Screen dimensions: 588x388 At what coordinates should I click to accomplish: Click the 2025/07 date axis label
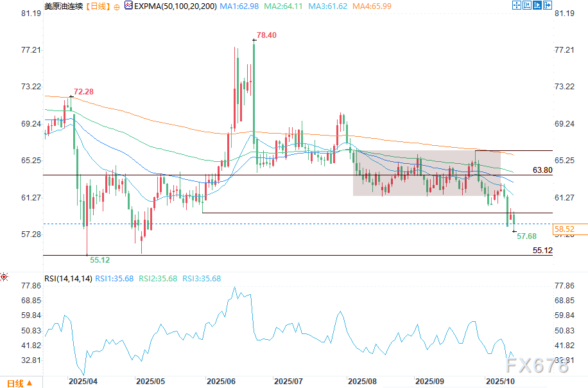click(x=288, y=381)
